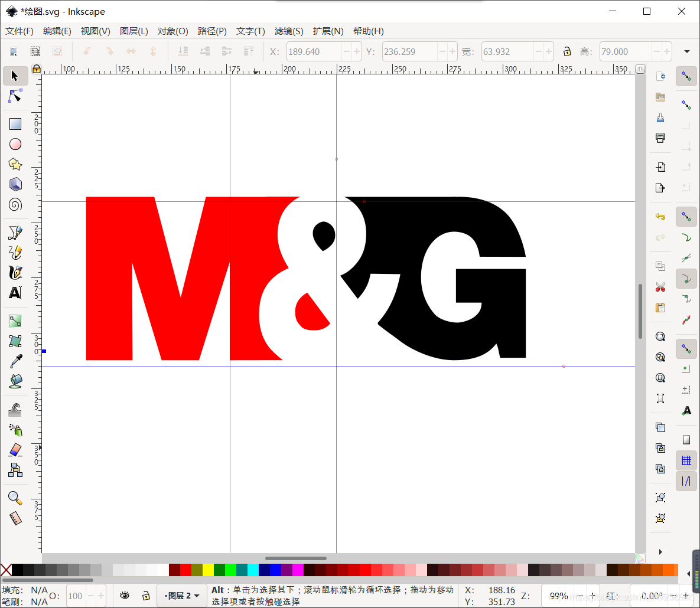Select the Zoom magnifier tool
Image resolution: width=700 pixels, height=608 pixels.
pos(15,498)
